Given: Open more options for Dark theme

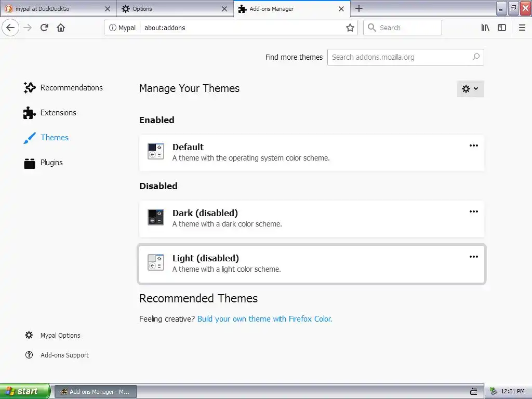Looking at the screenshot, I should [474, 211].
